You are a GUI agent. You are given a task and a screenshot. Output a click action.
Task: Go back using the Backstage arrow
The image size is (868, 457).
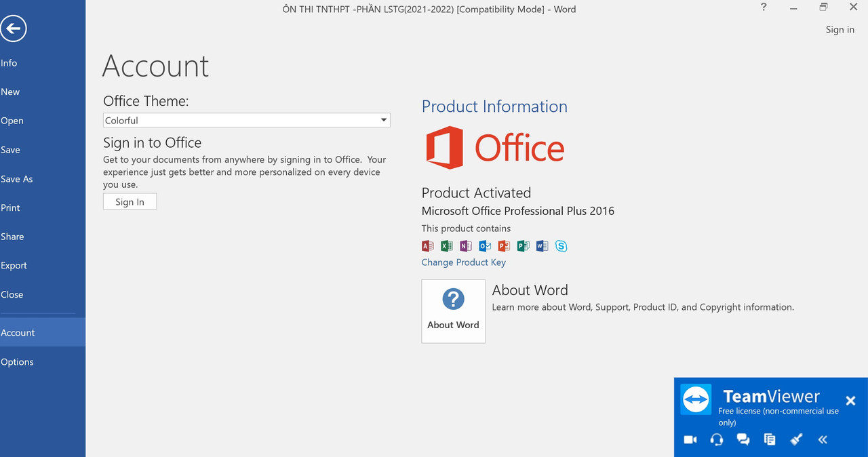pos(14,29)
